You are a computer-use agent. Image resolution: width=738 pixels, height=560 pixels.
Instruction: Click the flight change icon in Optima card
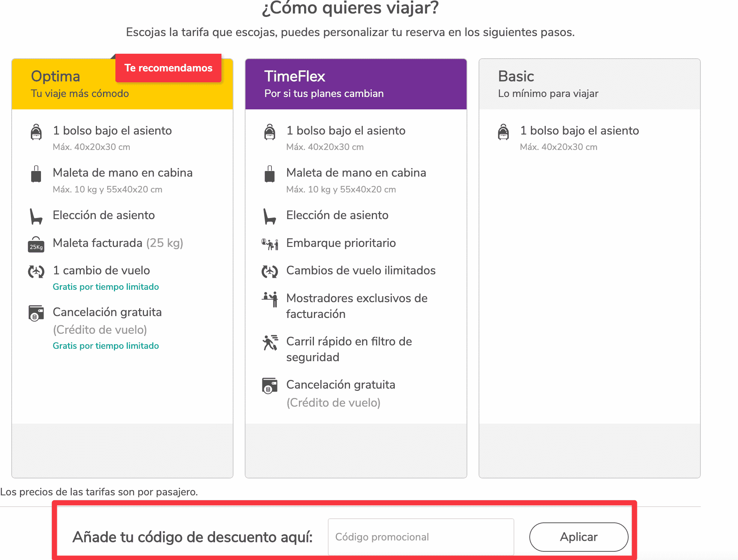(36, 272)
